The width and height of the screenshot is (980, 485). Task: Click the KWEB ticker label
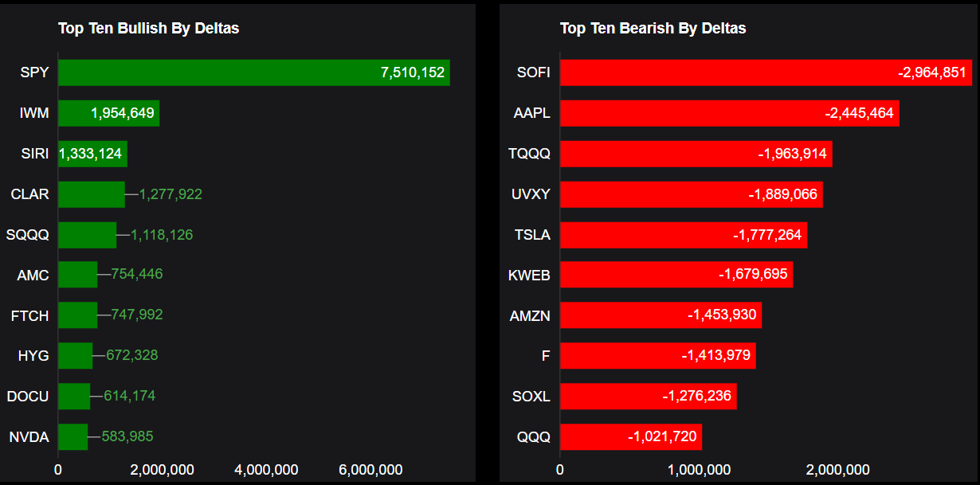tap(529, 276)
